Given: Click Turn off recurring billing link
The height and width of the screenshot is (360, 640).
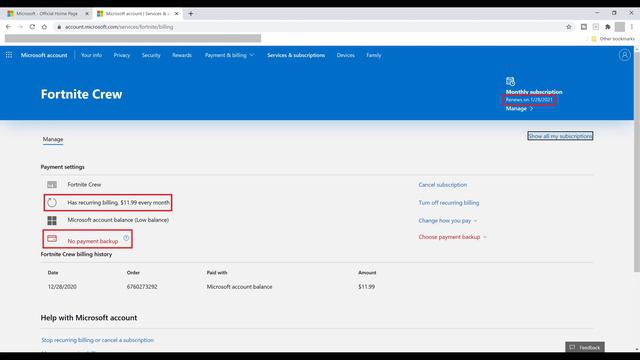Looking at the screenshot, I should 449,202.
